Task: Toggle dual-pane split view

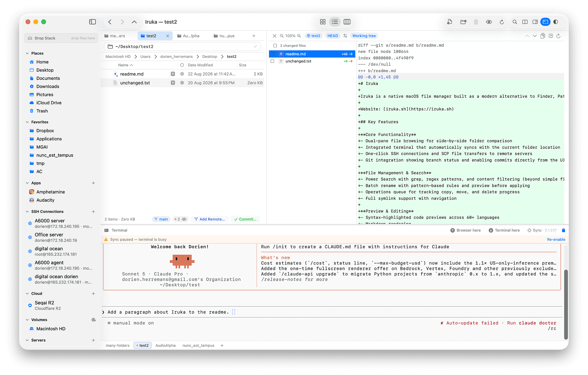Action: click(525, 22)
